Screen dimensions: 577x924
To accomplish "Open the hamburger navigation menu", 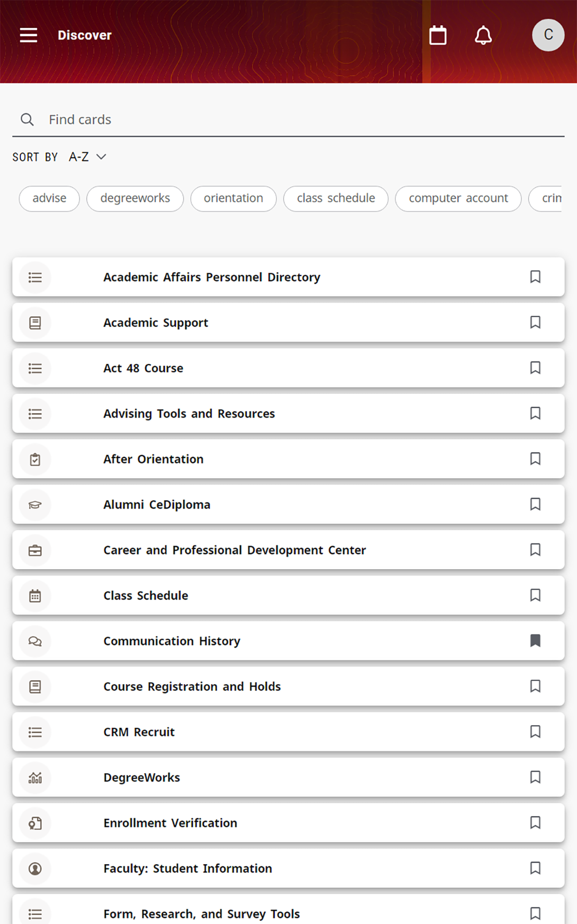I will (x=28, y=35).
